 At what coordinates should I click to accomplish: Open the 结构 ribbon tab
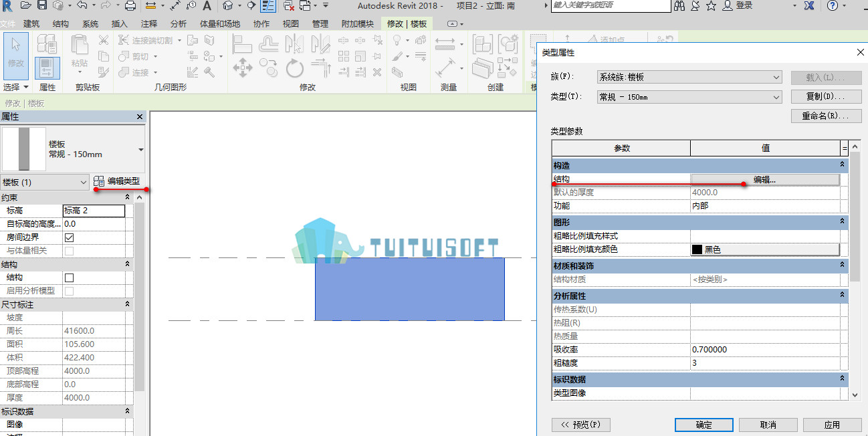click(60, 24)
